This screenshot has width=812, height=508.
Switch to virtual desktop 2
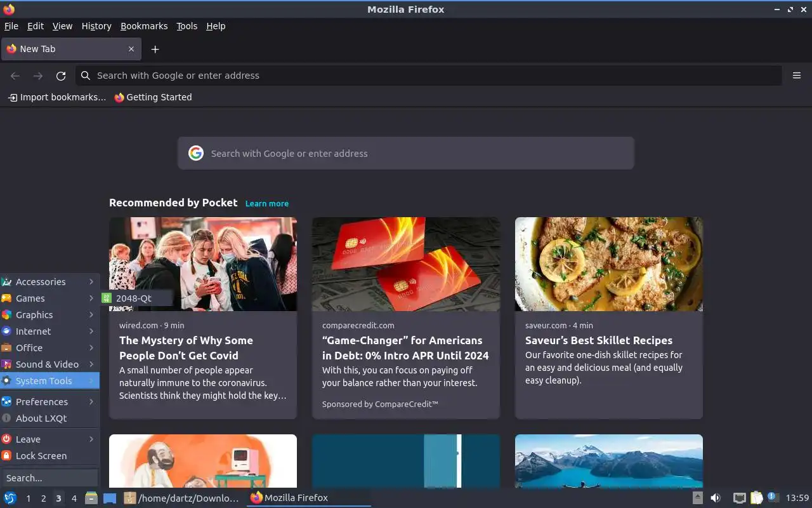(43, 498)
